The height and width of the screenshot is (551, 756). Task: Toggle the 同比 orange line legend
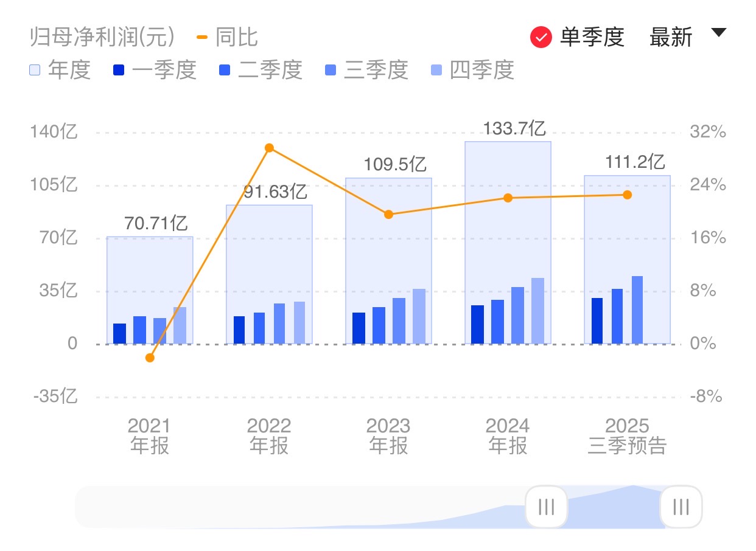pos(228,37)
